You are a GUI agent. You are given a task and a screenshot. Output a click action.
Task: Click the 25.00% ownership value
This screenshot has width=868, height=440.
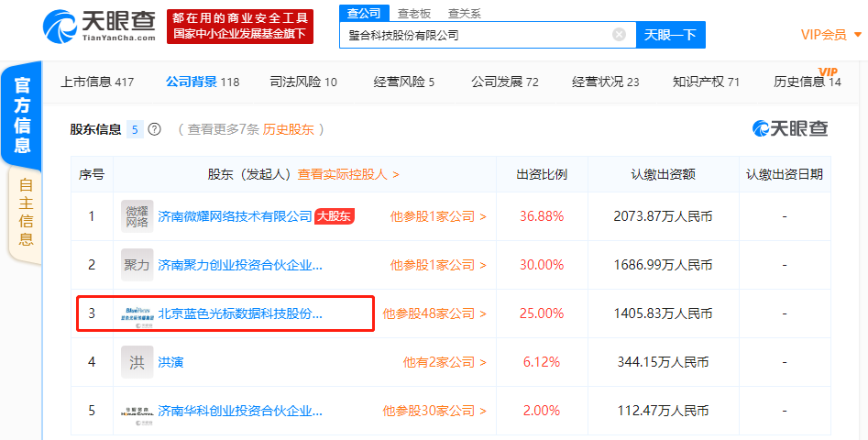tap(542, 313)
